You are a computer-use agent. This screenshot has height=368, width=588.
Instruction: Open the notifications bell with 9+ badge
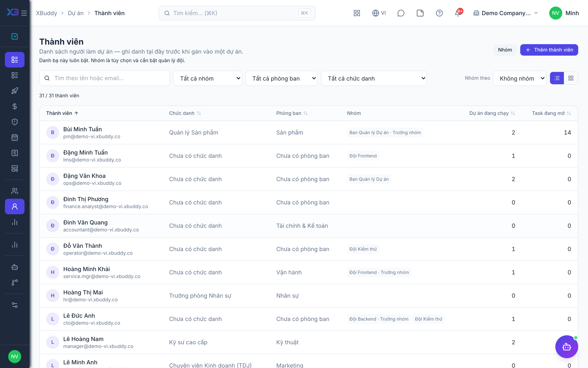(459, 13)
